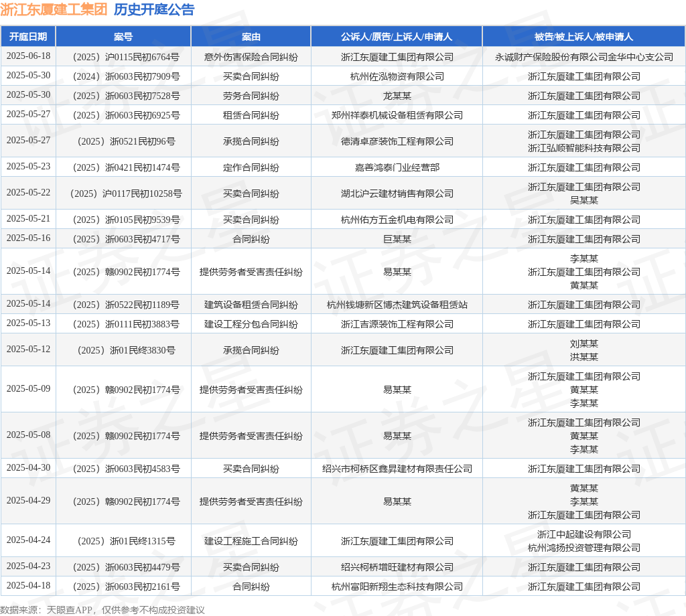Click plaintiff 杭州佐泓物资有限公司

pos(397,76)
